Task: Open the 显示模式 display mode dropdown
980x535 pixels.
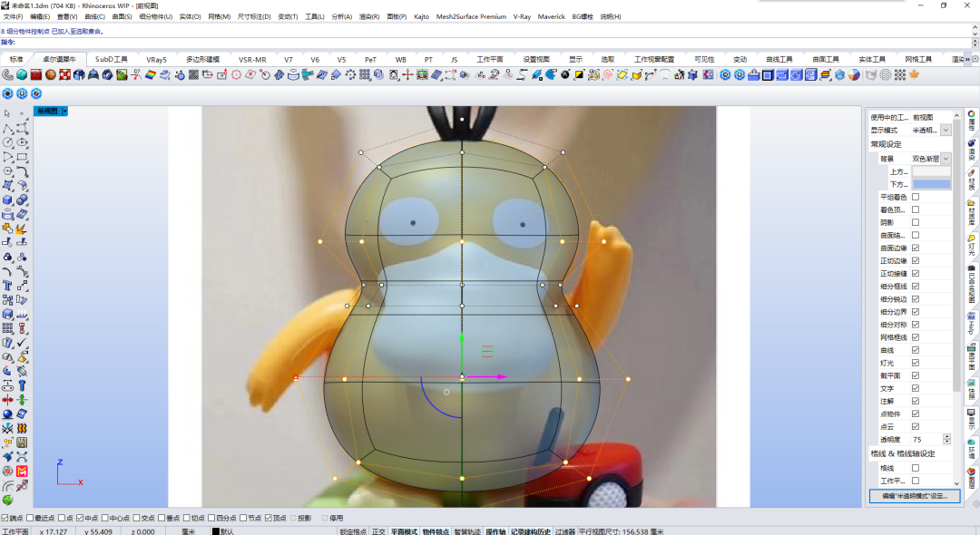Action: click(946, 130)
